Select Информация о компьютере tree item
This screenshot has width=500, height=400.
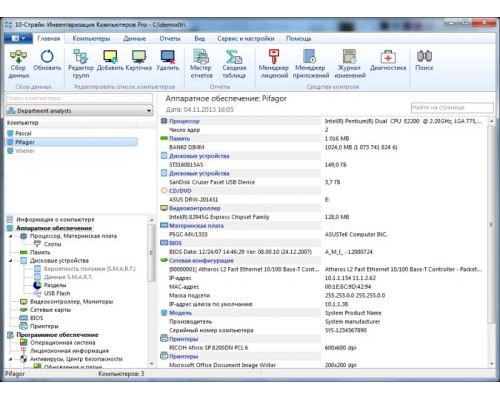55,219
